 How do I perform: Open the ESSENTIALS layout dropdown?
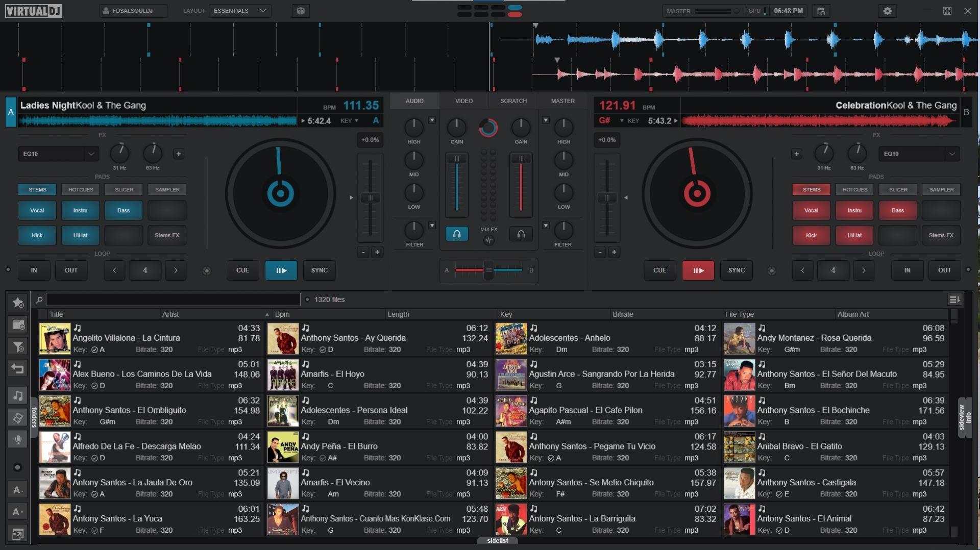(240, 11)
